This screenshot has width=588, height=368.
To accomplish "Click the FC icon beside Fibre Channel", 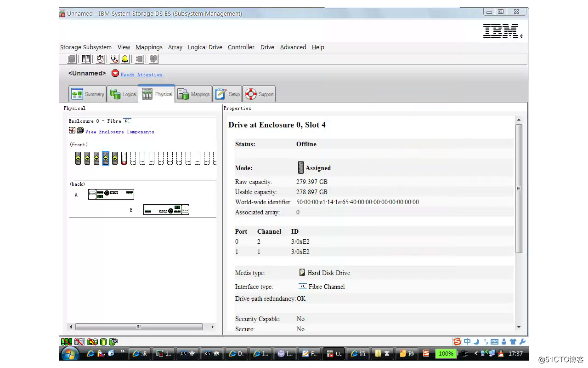I will point(302,286).
